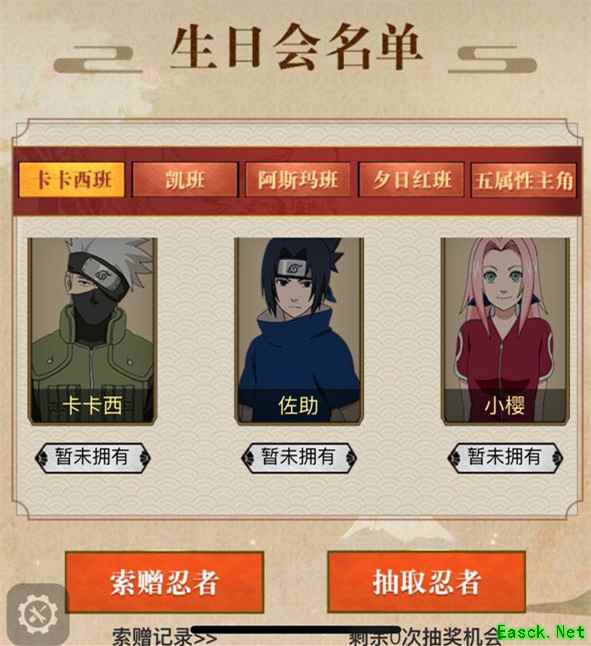This screenshot has width=591, height=646.
Task: Select the 卡卡西班 tab
Action: coord(72,180)
